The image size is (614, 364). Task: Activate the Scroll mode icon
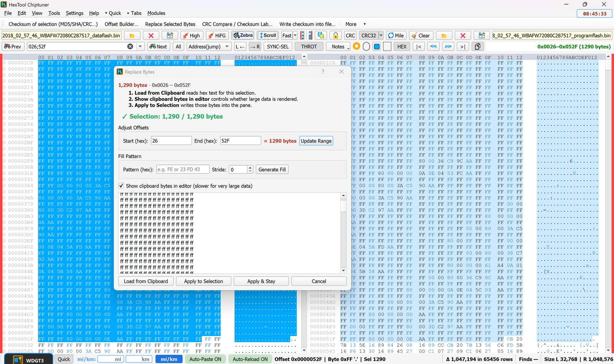(x=267, y=35)
